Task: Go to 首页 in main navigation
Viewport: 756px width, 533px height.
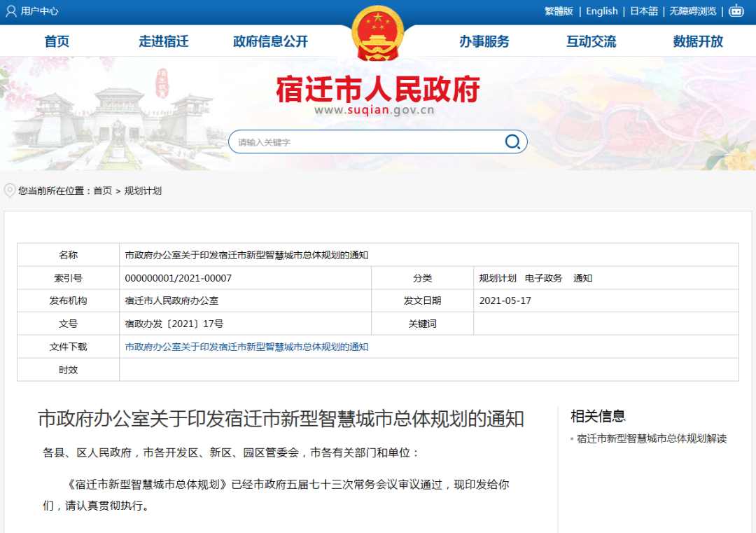Action: click(57, 41)
